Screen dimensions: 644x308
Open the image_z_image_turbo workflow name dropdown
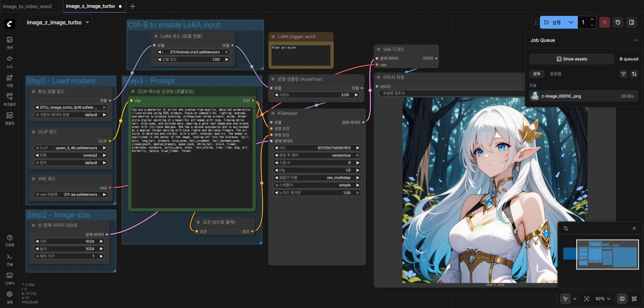57,22
